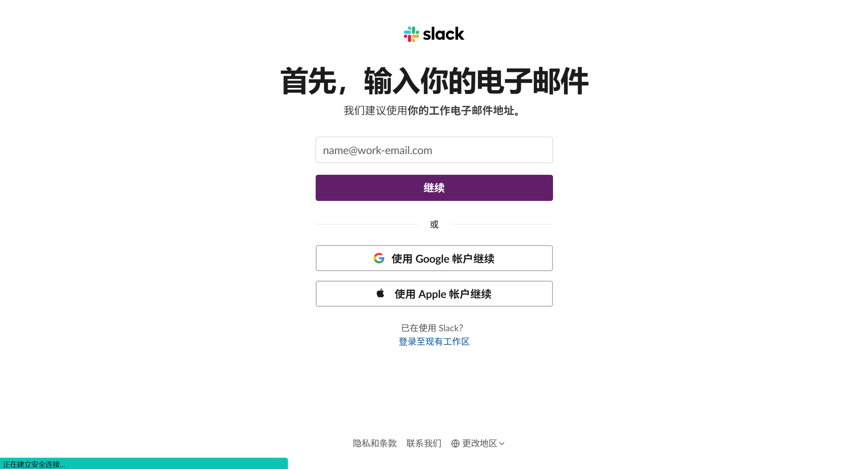The height and width of the screenshot is (469, 868).
Task: Click the globe icon beside 更改地区
Action: [x=455, y=444]
